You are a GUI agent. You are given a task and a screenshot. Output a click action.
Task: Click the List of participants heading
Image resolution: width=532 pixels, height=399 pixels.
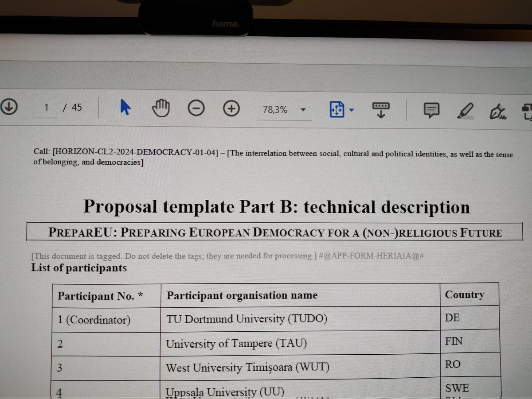79,267
